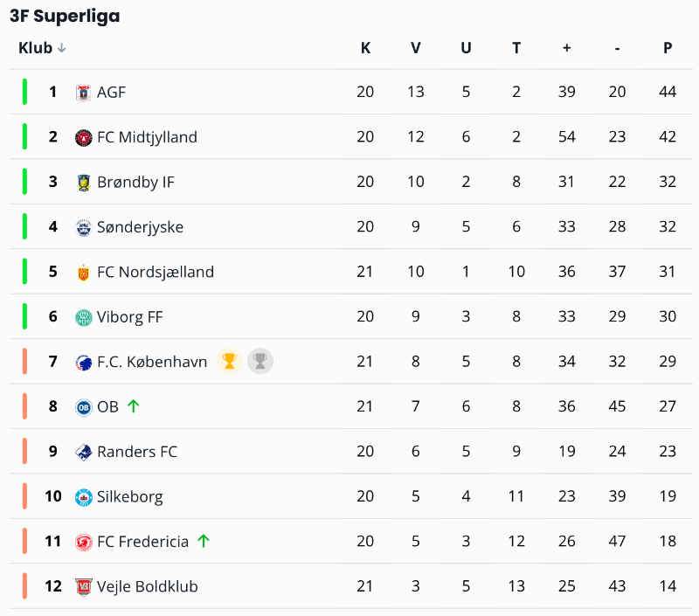Click the Brøndby IF crest icon
699x616 pixels.
click(83, 183)
